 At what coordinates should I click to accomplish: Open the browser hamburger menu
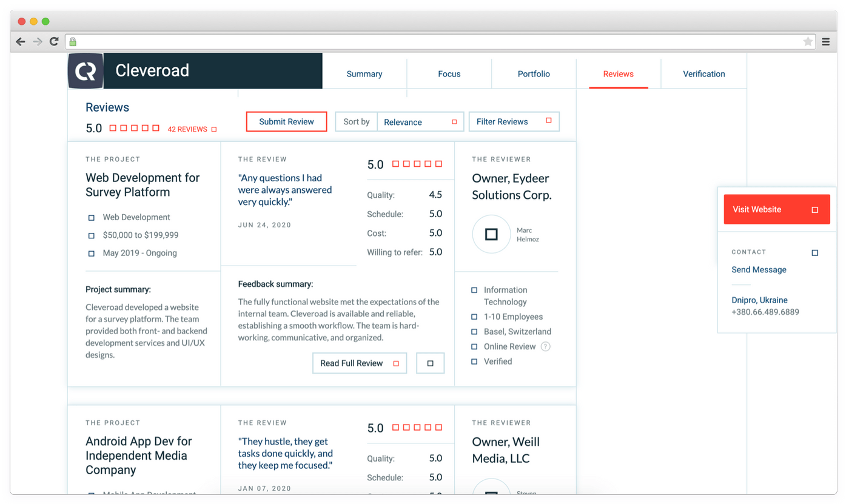tap(826, 42)
